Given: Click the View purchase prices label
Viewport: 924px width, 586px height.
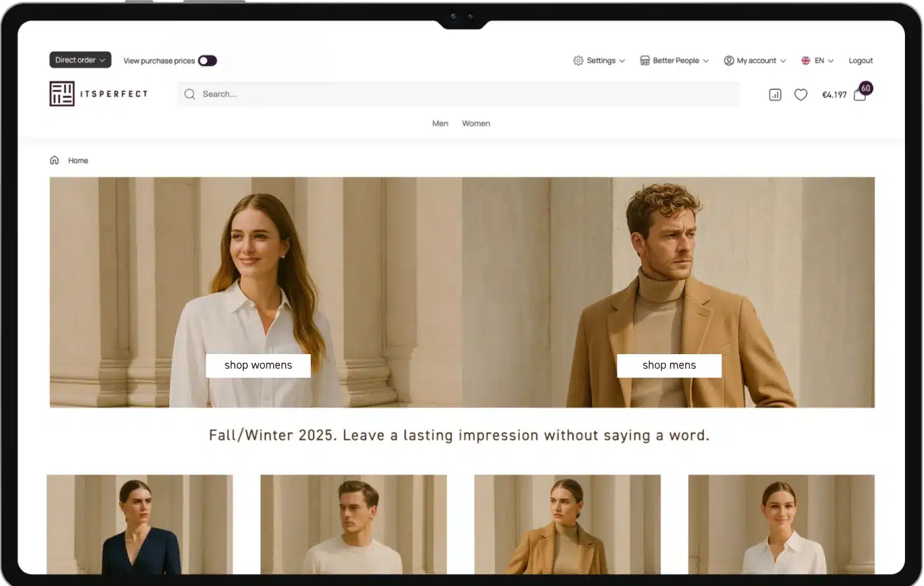Looking at the screenshot, I should click(159, 61).
